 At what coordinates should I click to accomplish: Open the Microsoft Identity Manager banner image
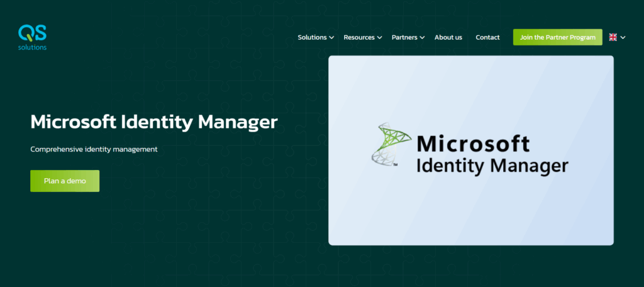pyautogui.click(x=470, y=150)
